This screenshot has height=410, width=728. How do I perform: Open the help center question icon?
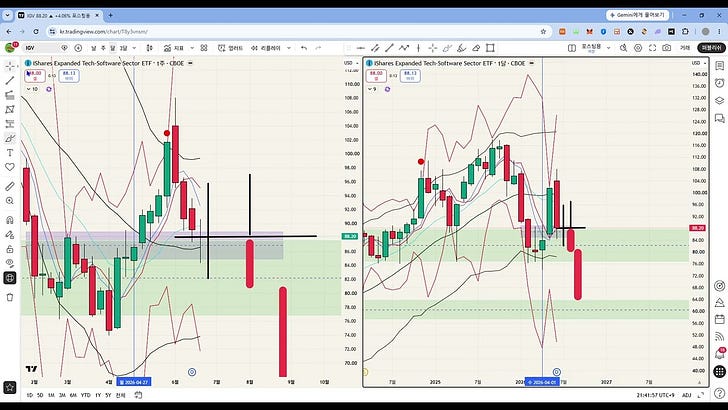coord(720,394)
